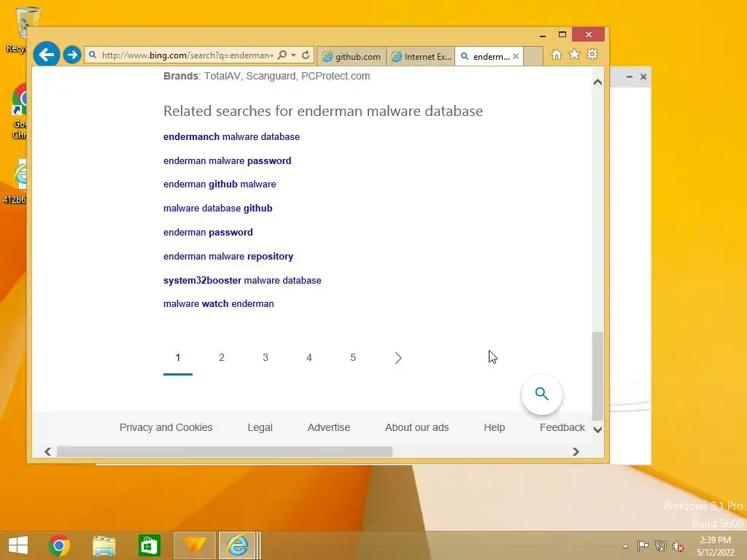Click the vertical scrollbar down arrow
747x560 pixels.
coord(598,429)
